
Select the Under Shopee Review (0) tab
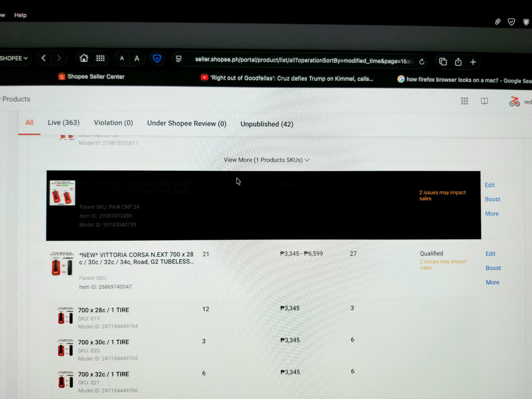(x=187, y=124)
